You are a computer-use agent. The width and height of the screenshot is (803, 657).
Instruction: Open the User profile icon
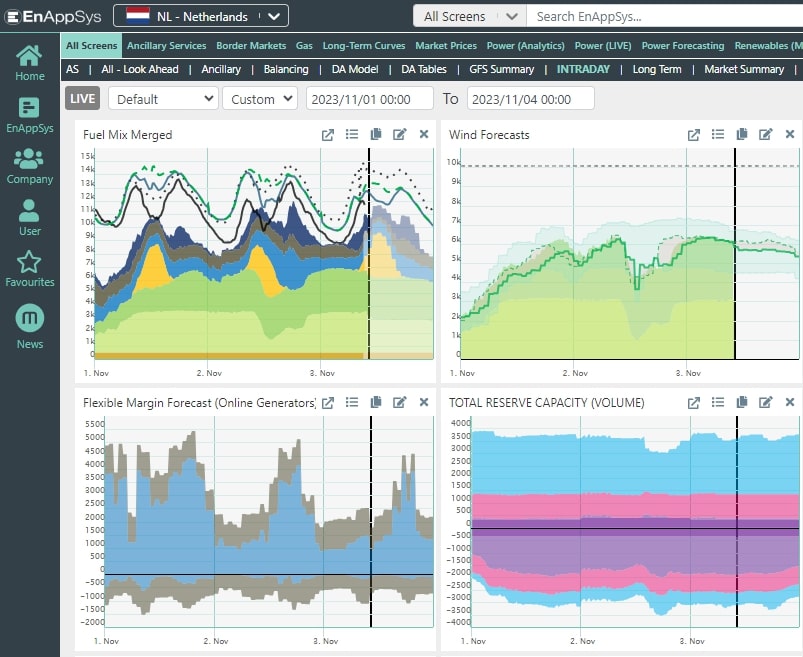(x=29, y=213)
